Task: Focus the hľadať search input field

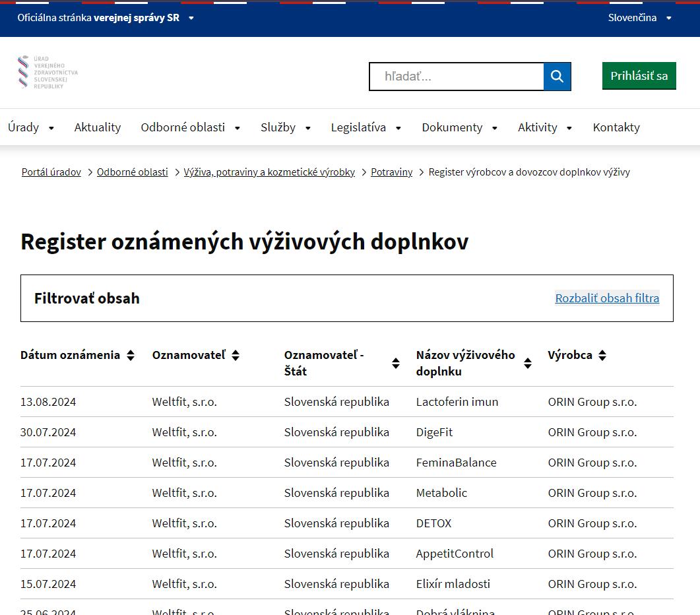Action: pos(457,77)
